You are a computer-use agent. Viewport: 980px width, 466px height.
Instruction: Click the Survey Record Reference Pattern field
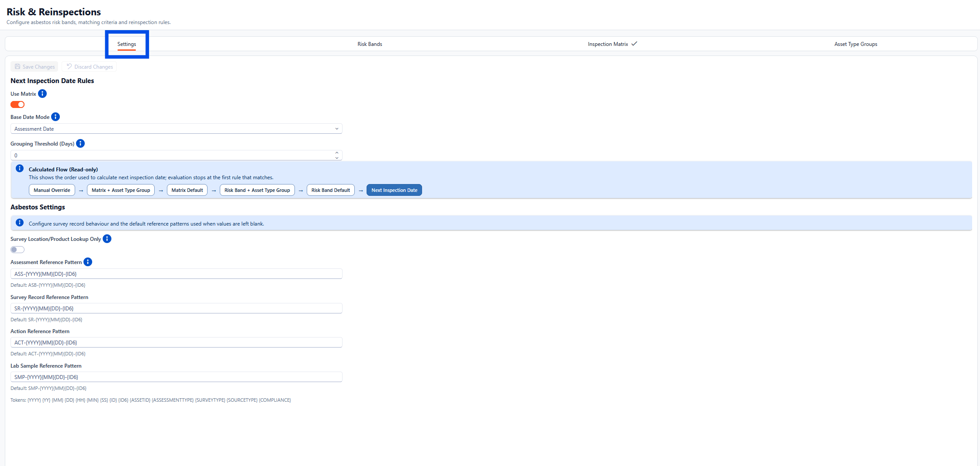[x=176, y=309]
